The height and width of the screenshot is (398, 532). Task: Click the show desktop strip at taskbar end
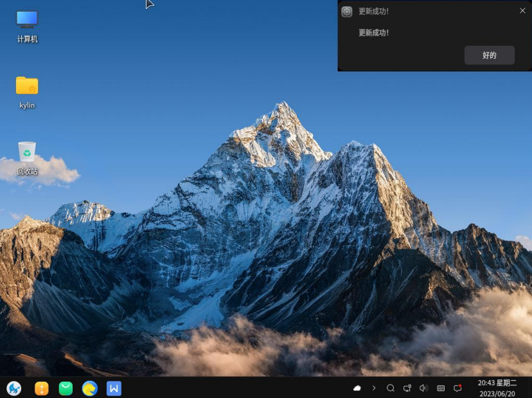tap(529, 388)
